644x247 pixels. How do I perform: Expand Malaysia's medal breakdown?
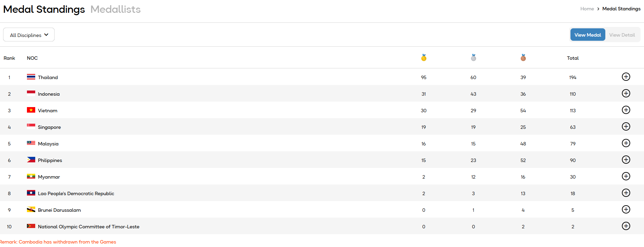626,143
